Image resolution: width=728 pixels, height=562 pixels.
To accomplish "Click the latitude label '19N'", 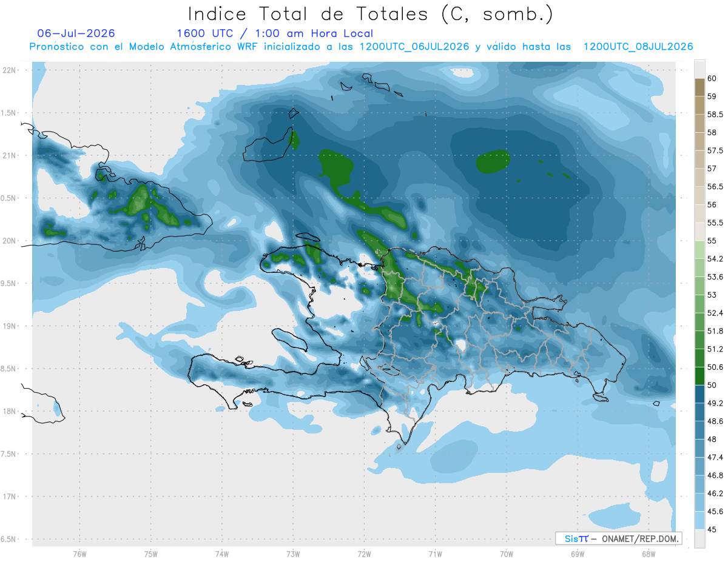I will [9, 326].
